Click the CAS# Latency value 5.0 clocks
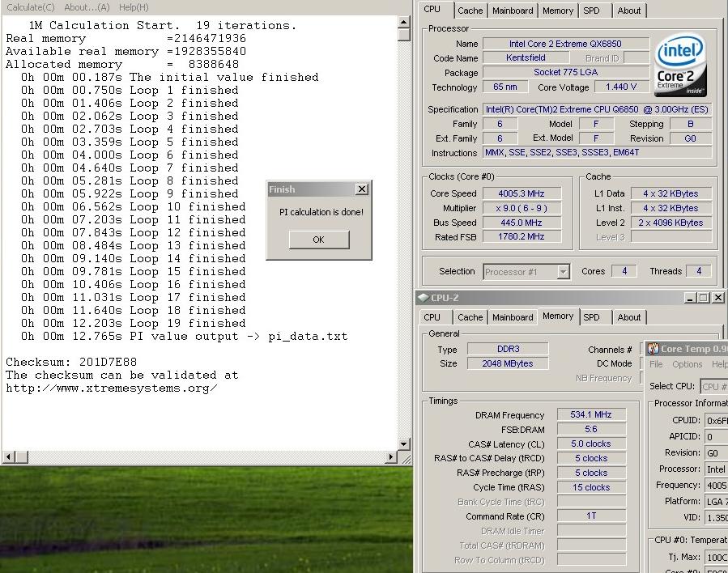 click(x=591, y=444)
